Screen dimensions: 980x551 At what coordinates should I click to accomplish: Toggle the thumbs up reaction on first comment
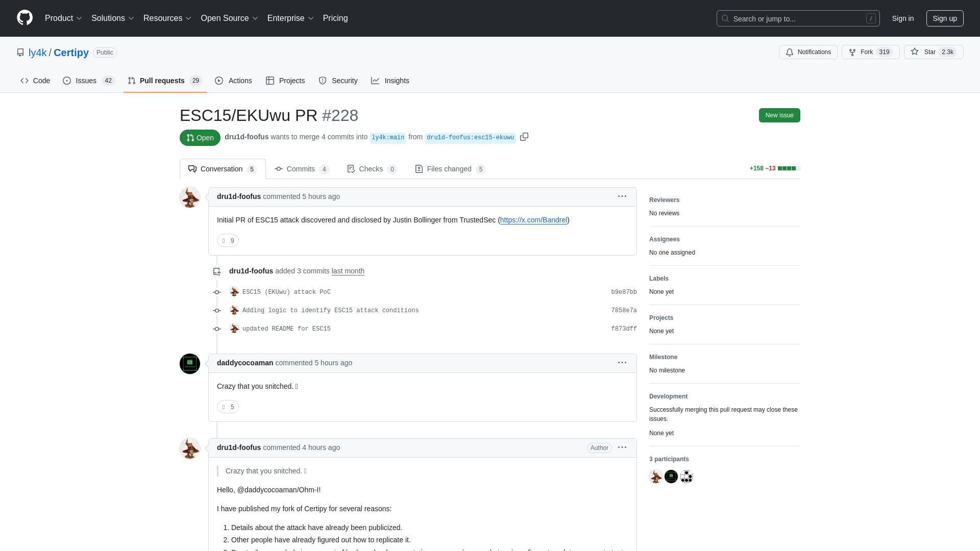pyautogui.click(x=228, y=240)
